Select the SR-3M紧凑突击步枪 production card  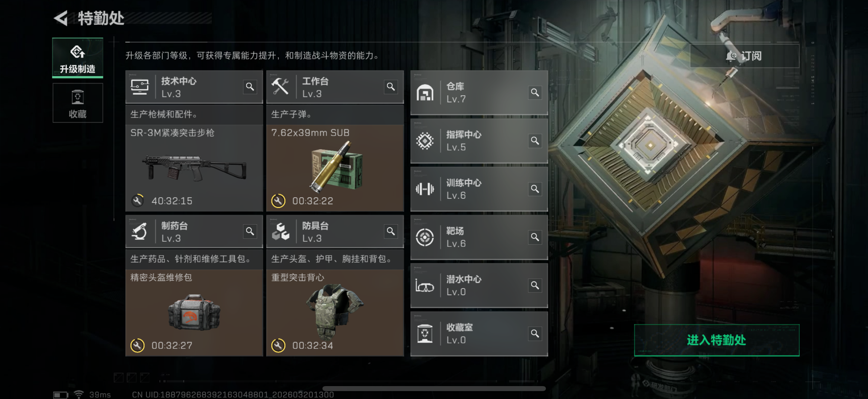[x=194, y=168]
